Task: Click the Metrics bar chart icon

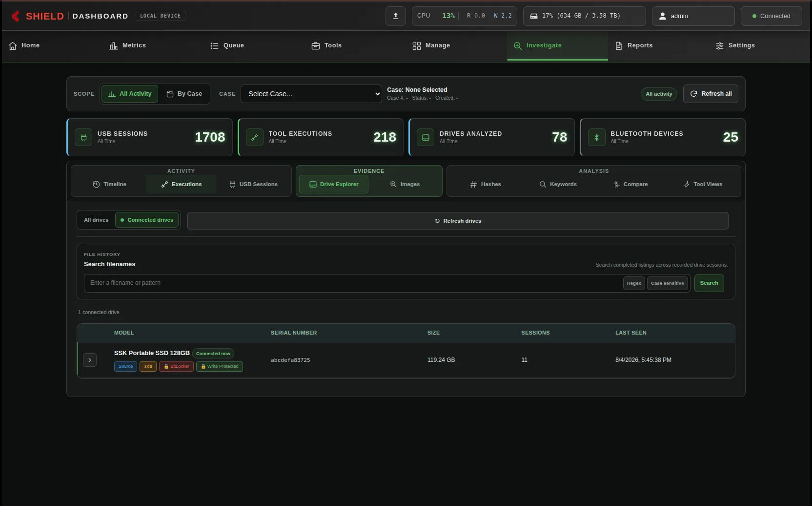Action: (114, 45)
